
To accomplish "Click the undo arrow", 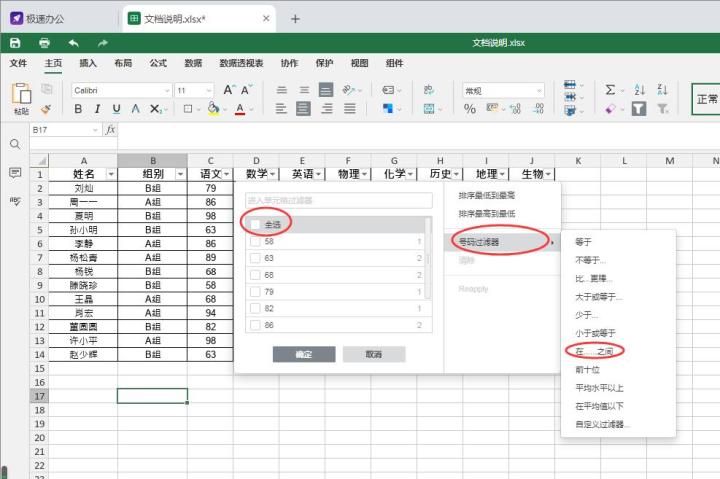I will 73,43.
